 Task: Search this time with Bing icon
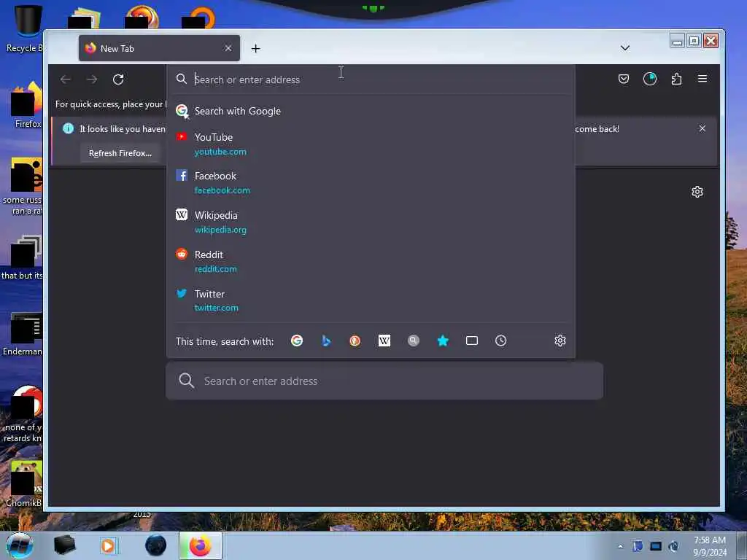point(326,341)
